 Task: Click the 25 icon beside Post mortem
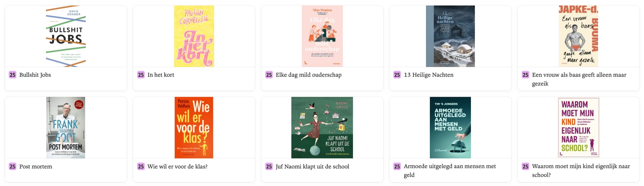pos(12,167)
